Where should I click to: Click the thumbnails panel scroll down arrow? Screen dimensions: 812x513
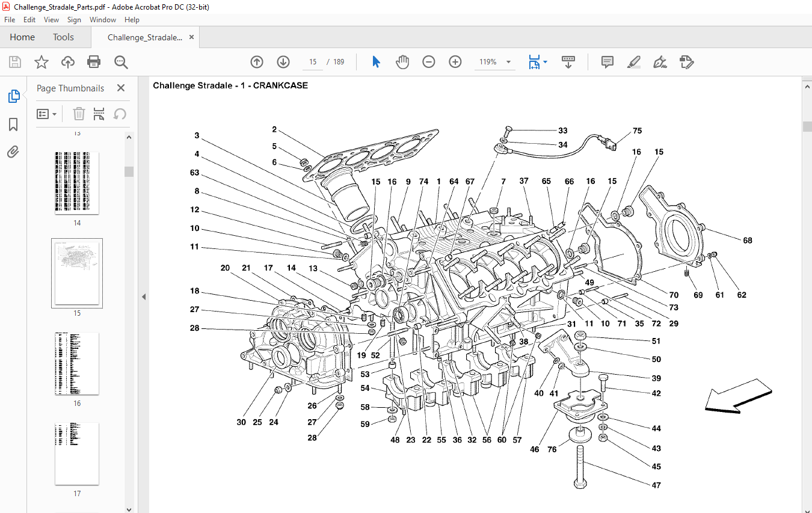coord(129,509)
